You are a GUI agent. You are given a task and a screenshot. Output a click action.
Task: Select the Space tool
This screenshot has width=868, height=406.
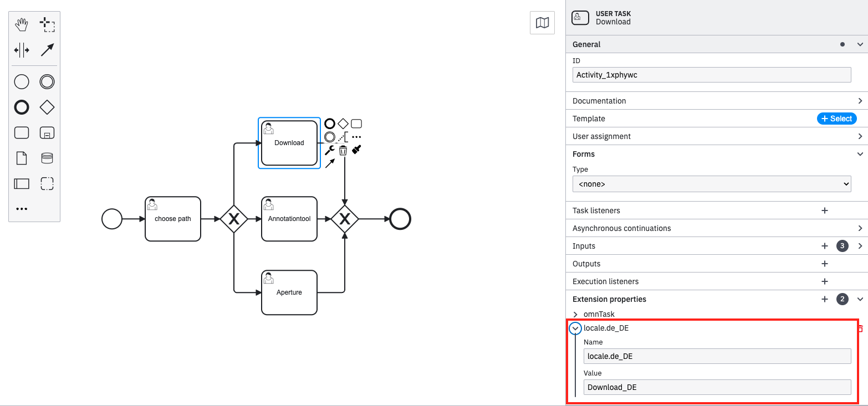pyautogui.click(x=21, y=50)
